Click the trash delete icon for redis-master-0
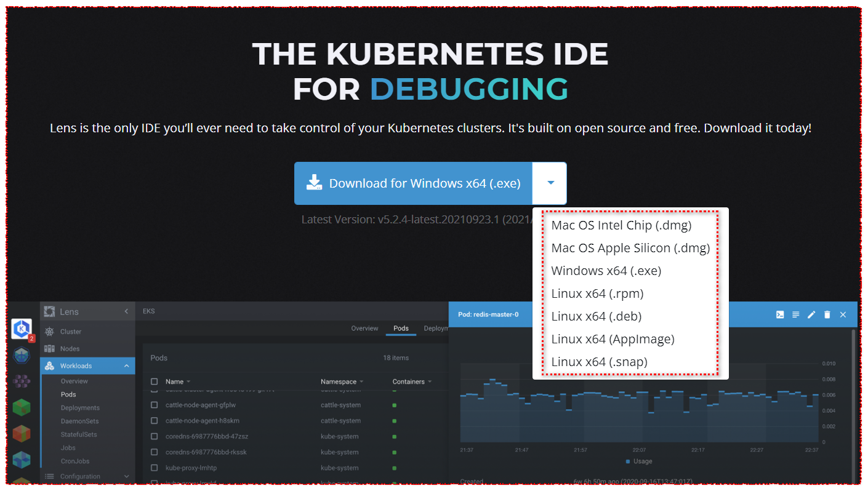Viewport: 868px width, 491px height. coord(827,314)
